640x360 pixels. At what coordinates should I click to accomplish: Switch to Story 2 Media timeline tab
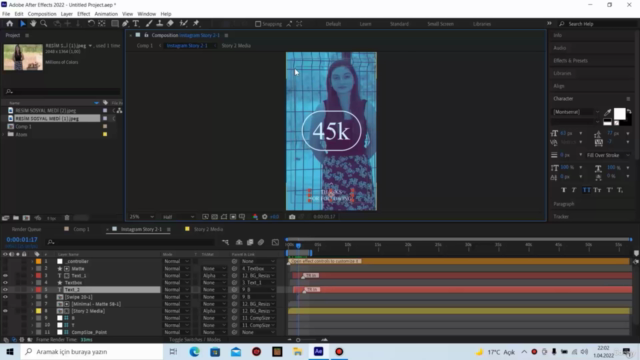tap(208, 229)
